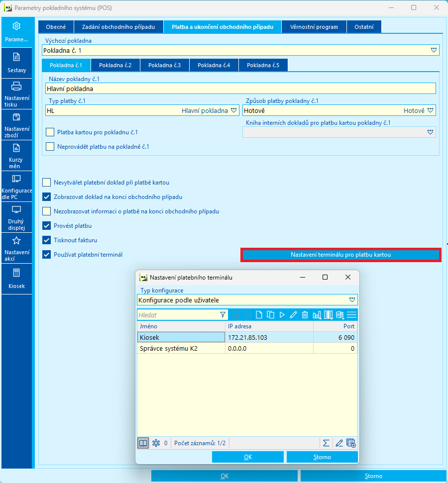Click the copy record icon in terminal toolbar
This screenshot has width=448, height=483.
(x=270, y=315)
